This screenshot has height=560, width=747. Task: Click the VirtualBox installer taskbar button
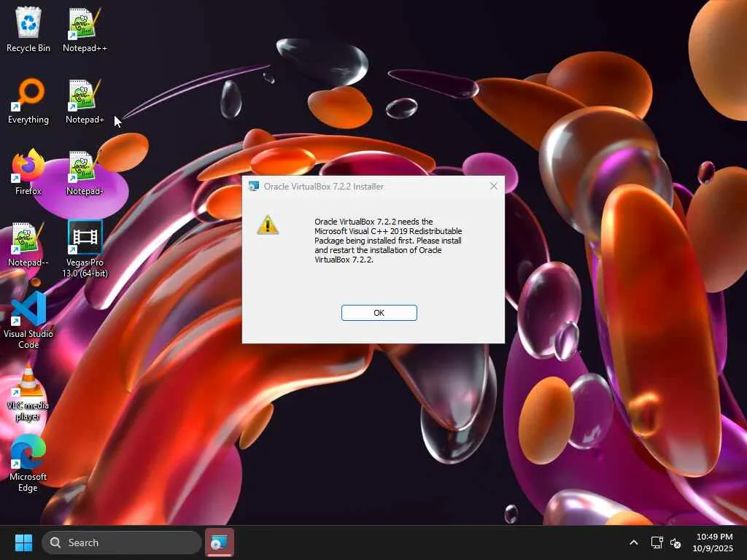click(x=220, y=542)
